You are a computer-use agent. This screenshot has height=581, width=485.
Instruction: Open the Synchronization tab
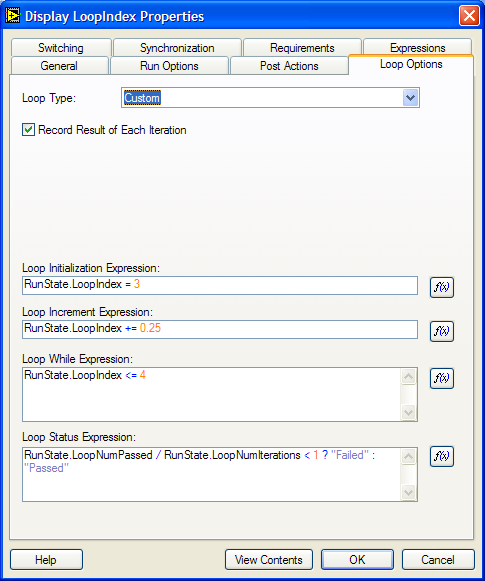(177, 47)
